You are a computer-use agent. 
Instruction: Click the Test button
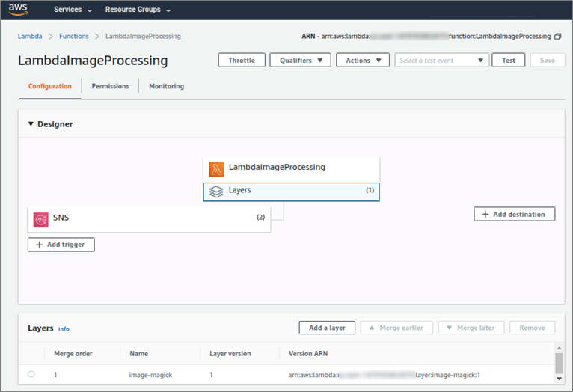point(509,61)
